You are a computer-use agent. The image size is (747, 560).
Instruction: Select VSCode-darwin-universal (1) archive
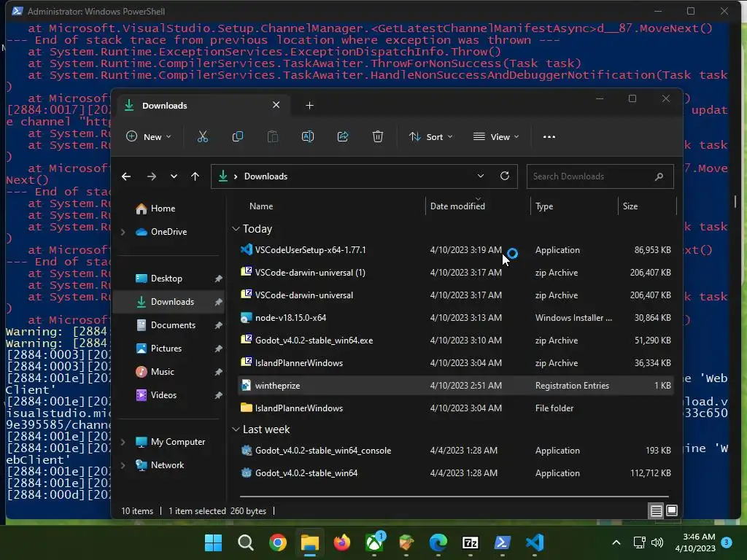455,273
